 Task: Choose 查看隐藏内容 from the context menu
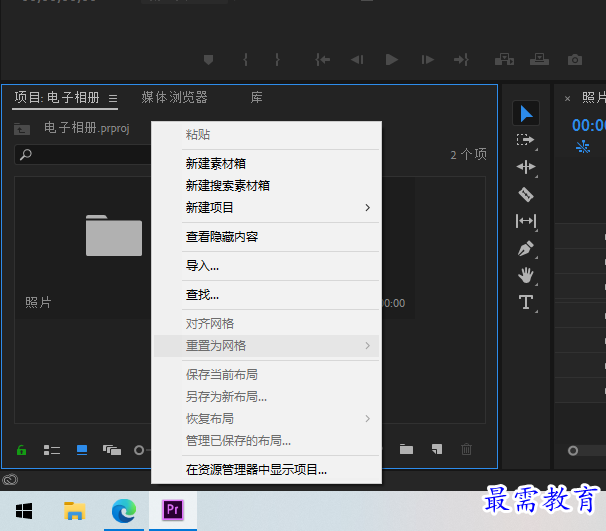266,237
